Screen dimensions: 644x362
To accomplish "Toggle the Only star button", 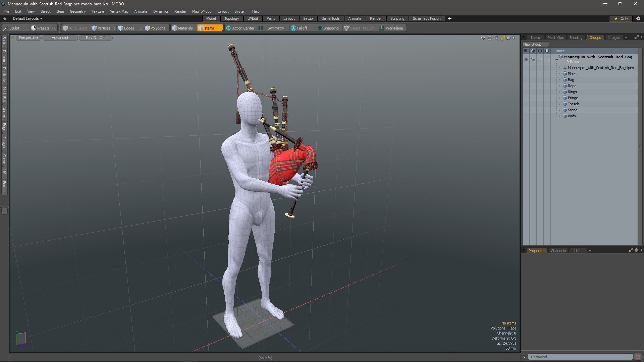I will pos(621,18).
